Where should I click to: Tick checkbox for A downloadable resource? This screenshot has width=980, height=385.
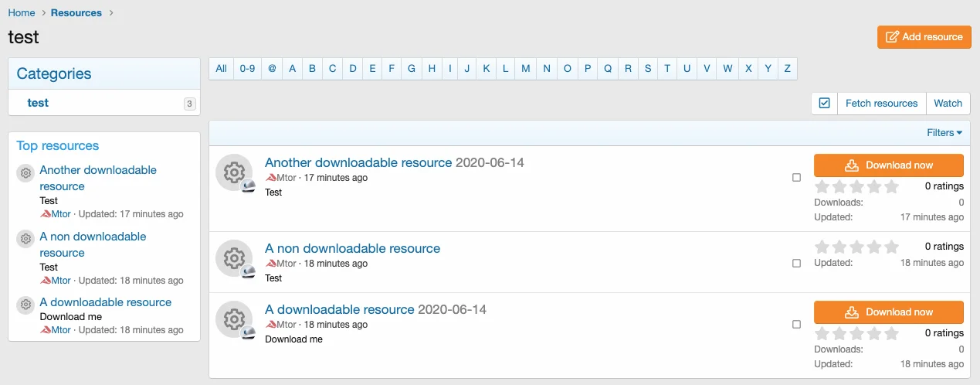(796, 325)
